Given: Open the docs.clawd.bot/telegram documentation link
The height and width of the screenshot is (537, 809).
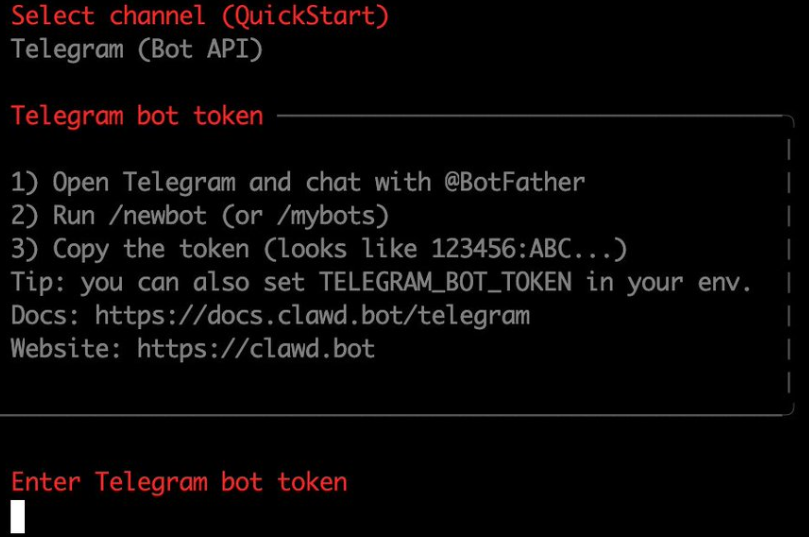Looking at the screenshot, I should pyautogui.click(x=312, y=316).
